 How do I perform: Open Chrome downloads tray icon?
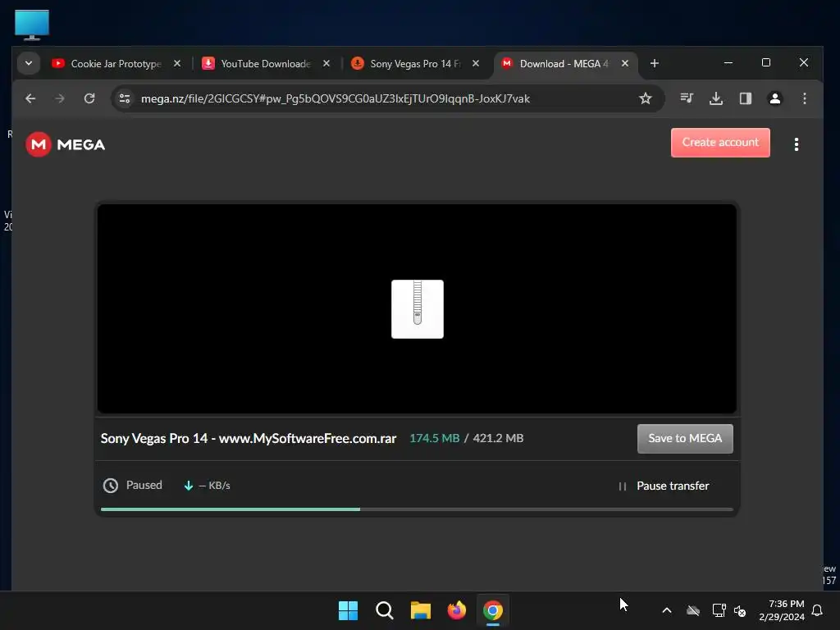click(x=716, y=98)
